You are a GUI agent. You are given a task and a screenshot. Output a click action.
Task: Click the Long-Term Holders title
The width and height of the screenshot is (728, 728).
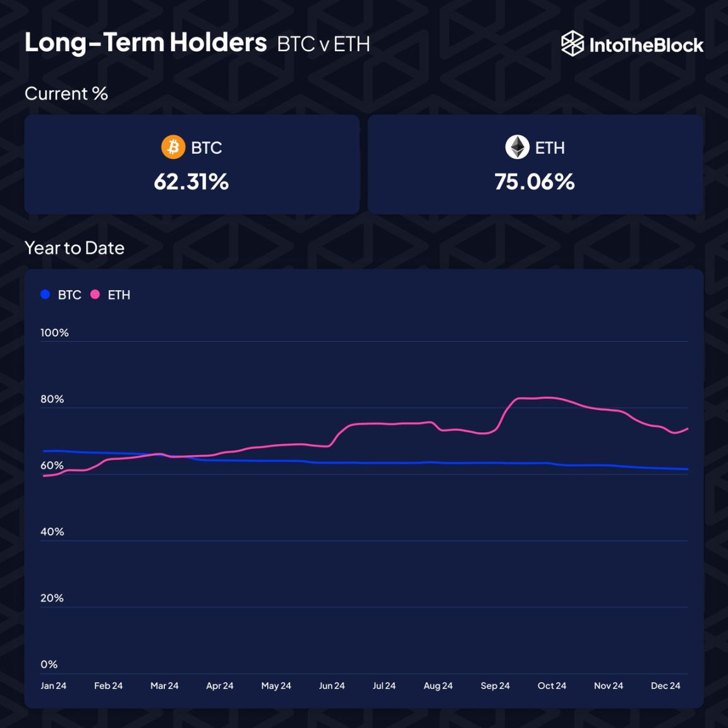tap(146, 42)
